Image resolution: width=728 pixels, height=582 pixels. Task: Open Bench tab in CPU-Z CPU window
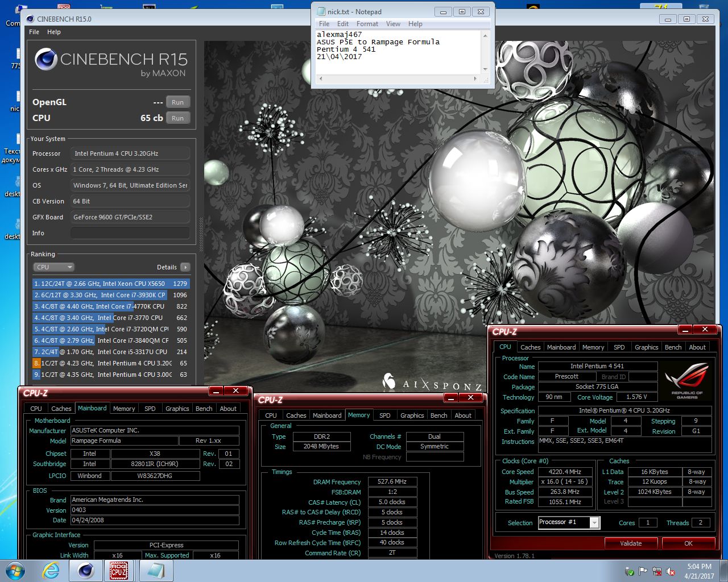pyautogui.click(x=673, y=347)
